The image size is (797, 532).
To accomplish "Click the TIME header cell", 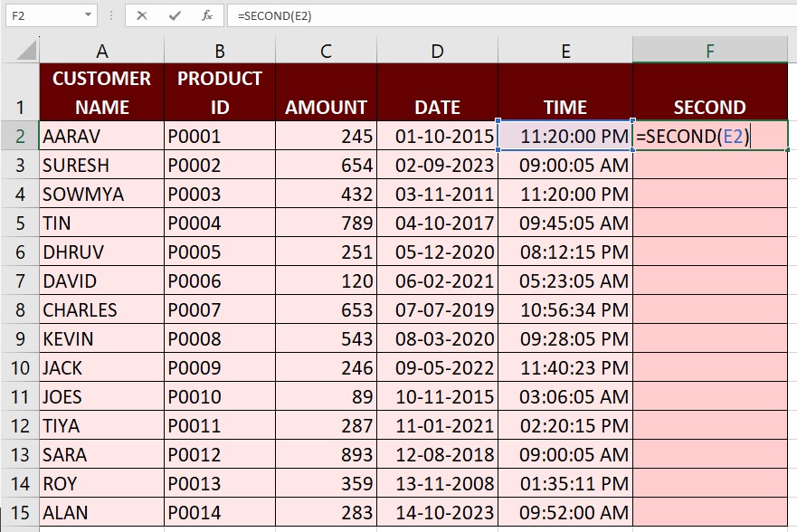I will 565,93.
